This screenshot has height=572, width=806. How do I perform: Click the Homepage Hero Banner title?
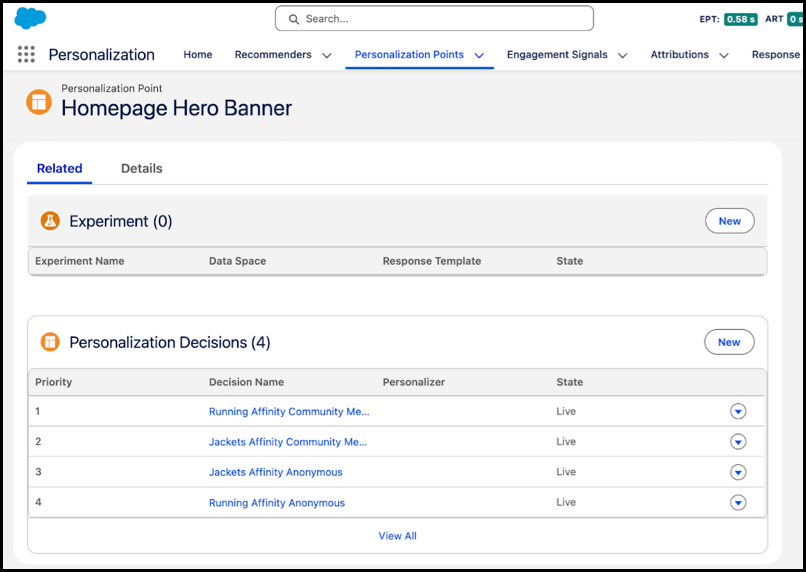click(x=177, y=108)
